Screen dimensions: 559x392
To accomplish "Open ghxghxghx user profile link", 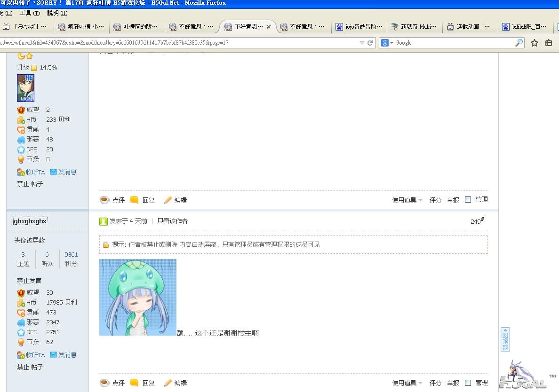I will click(30, 221).
